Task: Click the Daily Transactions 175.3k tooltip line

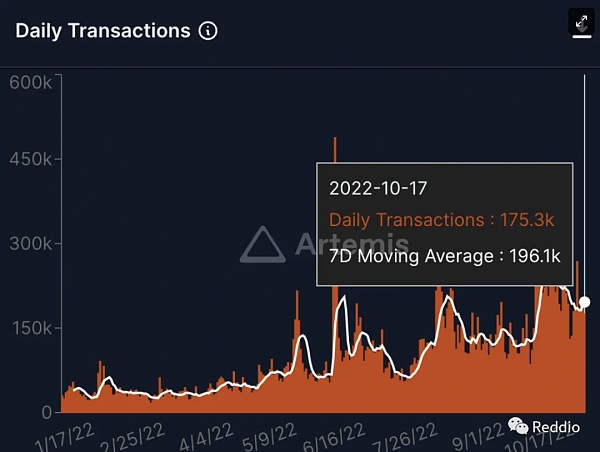Action: tap(442, 220)
